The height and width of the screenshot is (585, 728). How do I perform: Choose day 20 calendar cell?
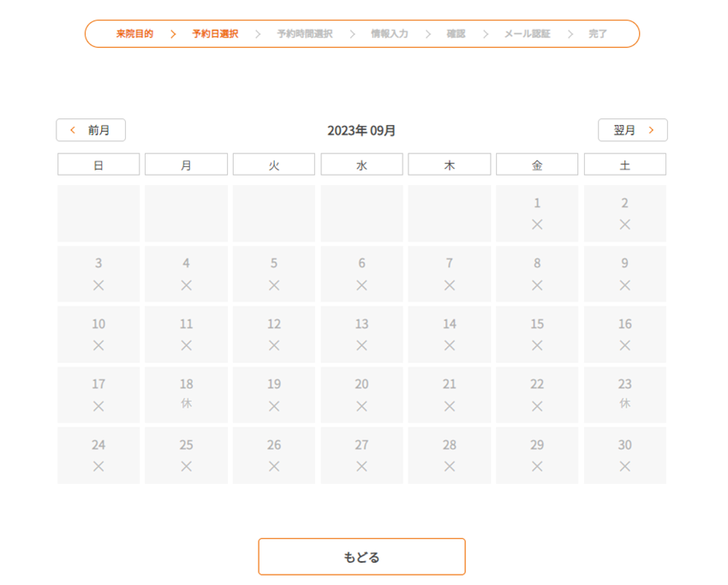(361, 395)
